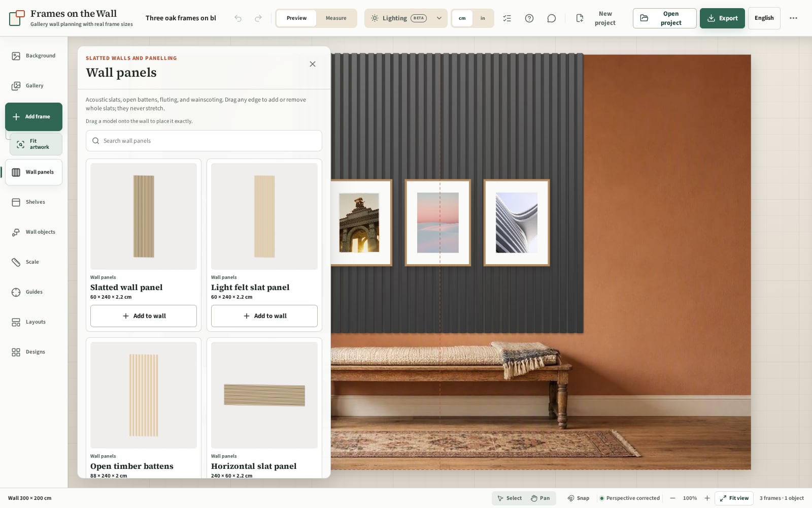Open the Gallery sidebar section
Image resolution: width=812 pixels, height=508 pixels.
tap(34, 86)
